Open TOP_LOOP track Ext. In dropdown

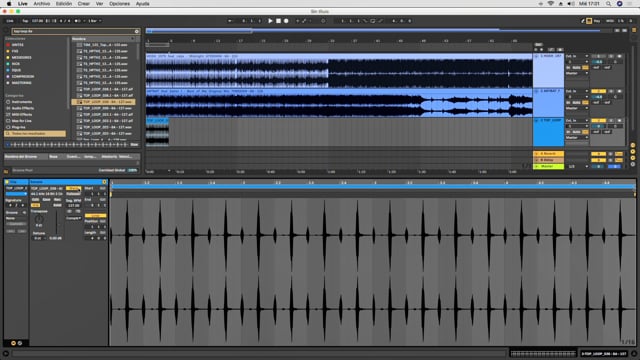[x=576, y=120]
